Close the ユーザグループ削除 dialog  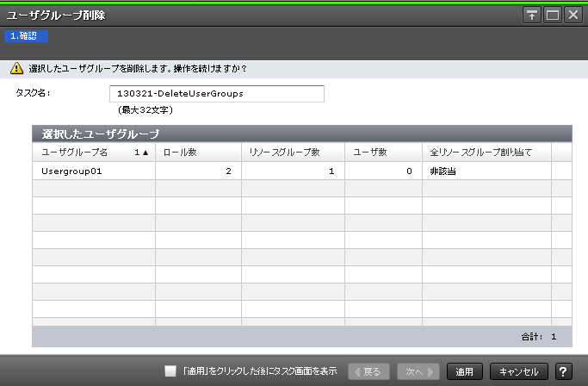click(573, 15)
